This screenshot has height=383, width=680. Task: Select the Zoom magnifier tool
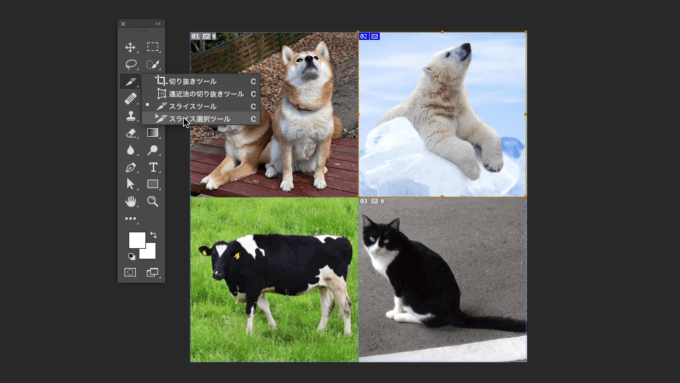point(152,201)
